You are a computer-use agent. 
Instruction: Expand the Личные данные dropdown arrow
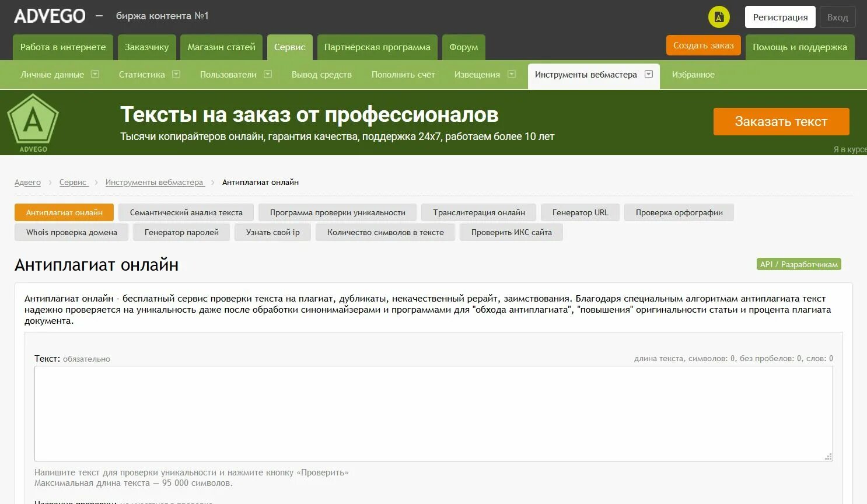pos(95,74)
